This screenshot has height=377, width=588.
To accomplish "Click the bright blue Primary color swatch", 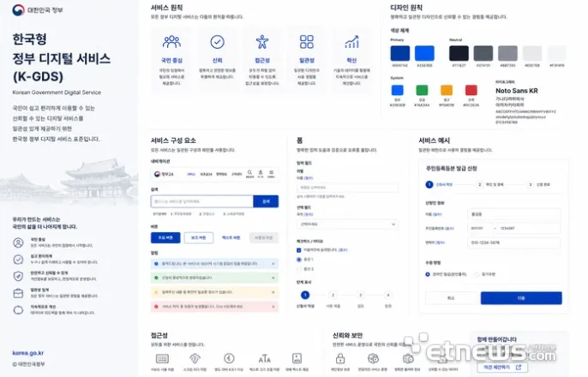I will click(424, 53).
